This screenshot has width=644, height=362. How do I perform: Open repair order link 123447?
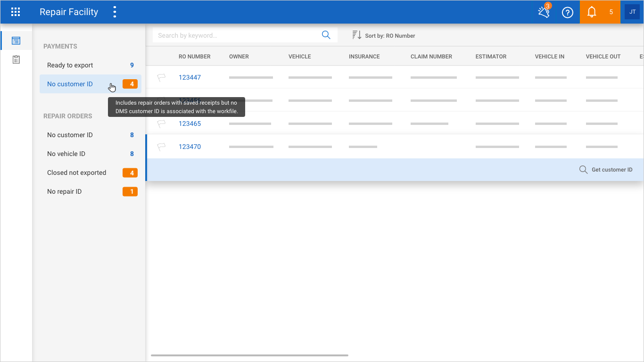point(190,77)
